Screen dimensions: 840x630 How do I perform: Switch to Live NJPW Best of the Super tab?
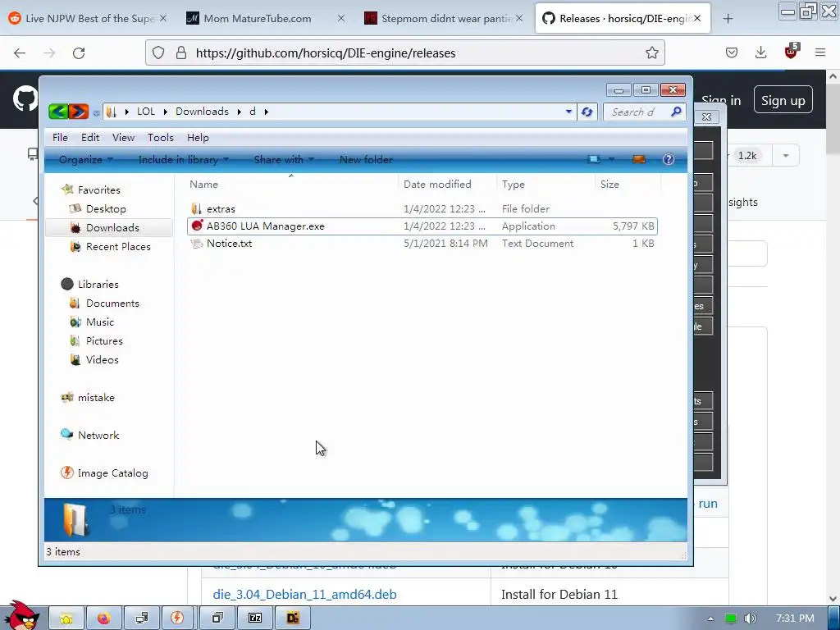(x=88, y=19)
